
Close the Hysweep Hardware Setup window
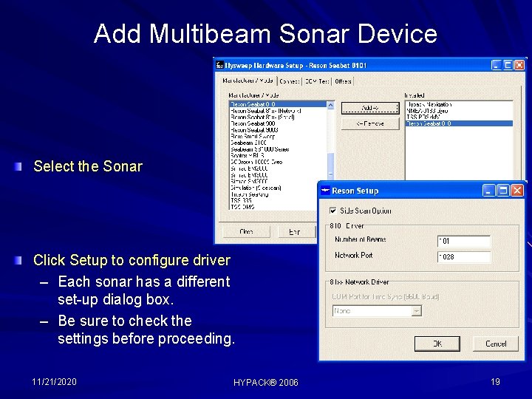pos(519,65)
